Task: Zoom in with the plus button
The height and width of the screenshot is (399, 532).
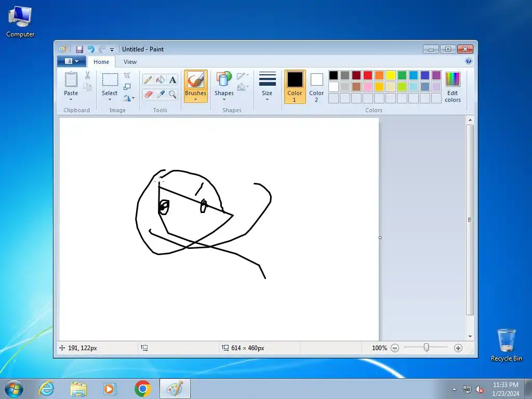Action: pyautogui.click(x=458, y=348)
